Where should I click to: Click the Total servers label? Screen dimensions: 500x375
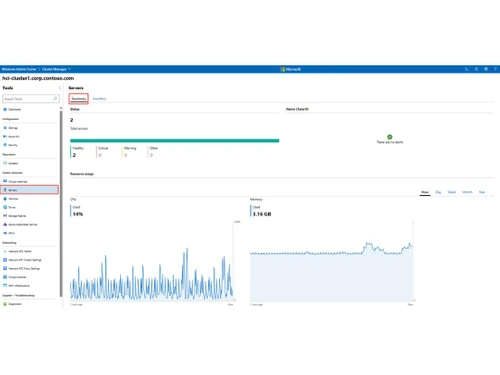click(79, 128)
